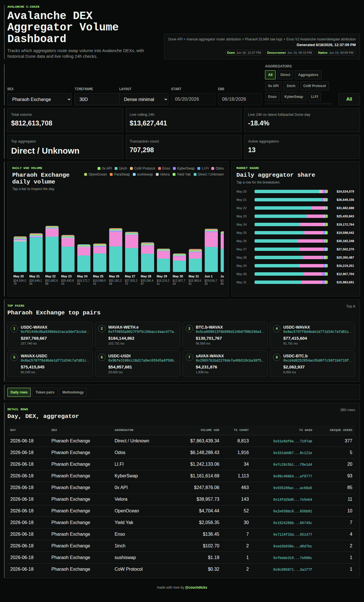Screen dimensions: 364x602
Task: Open the Layout dropdown showing Dense minimal
Action: click(x=144, y=99)
